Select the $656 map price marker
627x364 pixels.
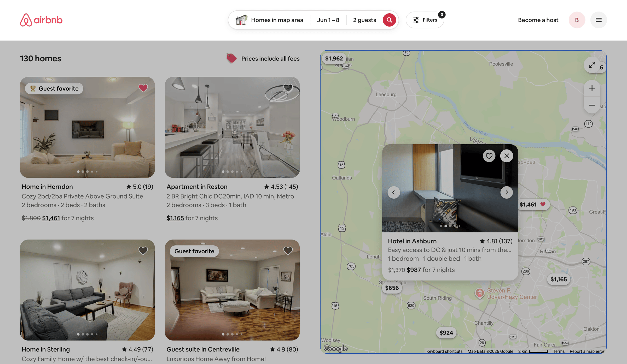pyautogui.click(x=392, y=288)
